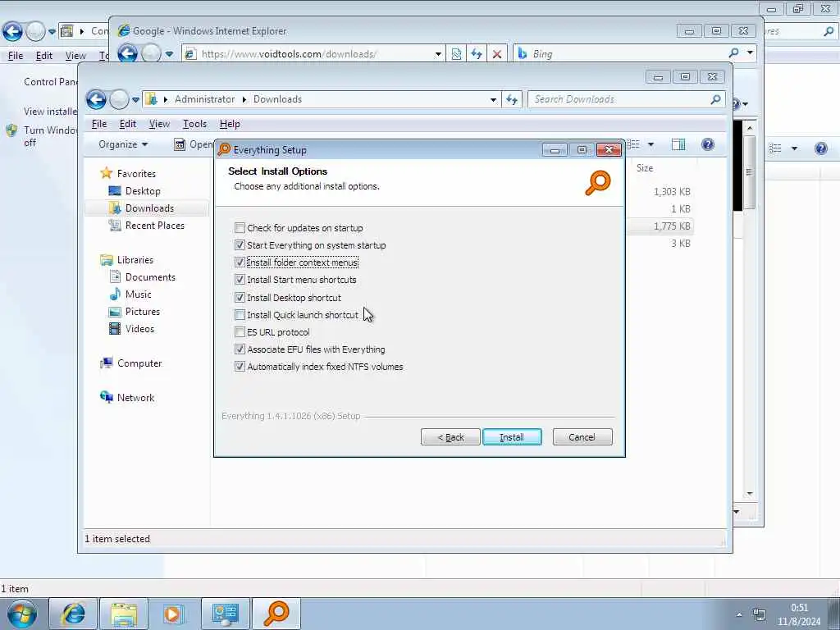Open the search provider dropdown in IE
Image resolution: width=840 pixels, height=630 pixels.
(750, 52)
